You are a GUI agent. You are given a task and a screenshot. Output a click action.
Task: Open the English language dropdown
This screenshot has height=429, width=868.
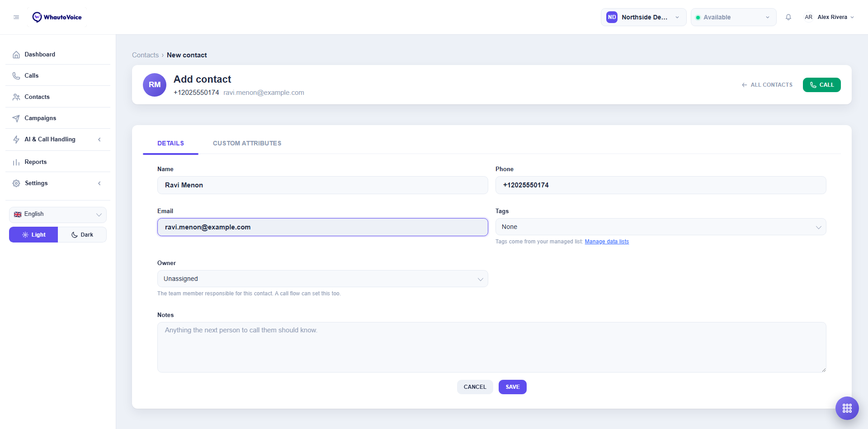pyautogui.click(x=58, y=214)
